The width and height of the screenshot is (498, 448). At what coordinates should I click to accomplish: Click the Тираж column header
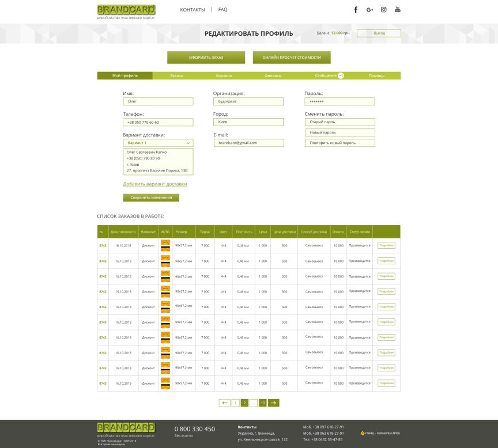tap(205, 232)
